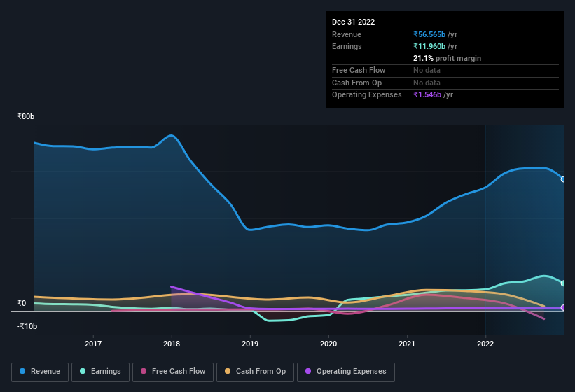The height and width of the screenshot is (392, 575).
Task: Click the ₹11.960b earnings value
Action: click(429, 46)
